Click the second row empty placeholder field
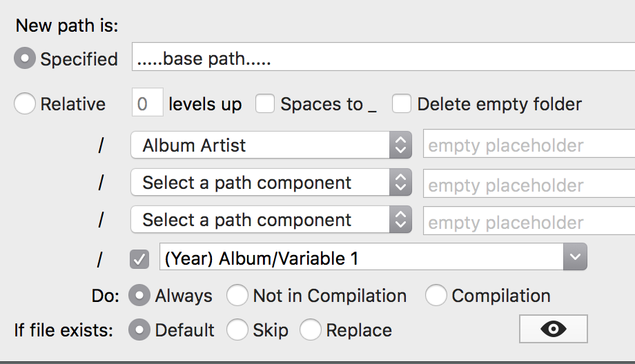This screenshot has width=635, height=364. (528, 183)
